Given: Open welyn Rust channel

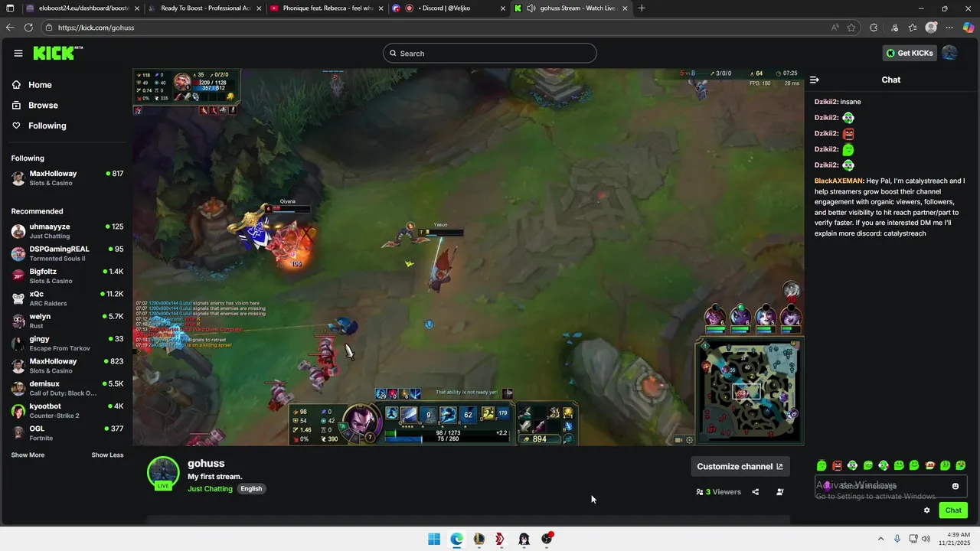Looking at the screenshot, I should coord(67,321).
